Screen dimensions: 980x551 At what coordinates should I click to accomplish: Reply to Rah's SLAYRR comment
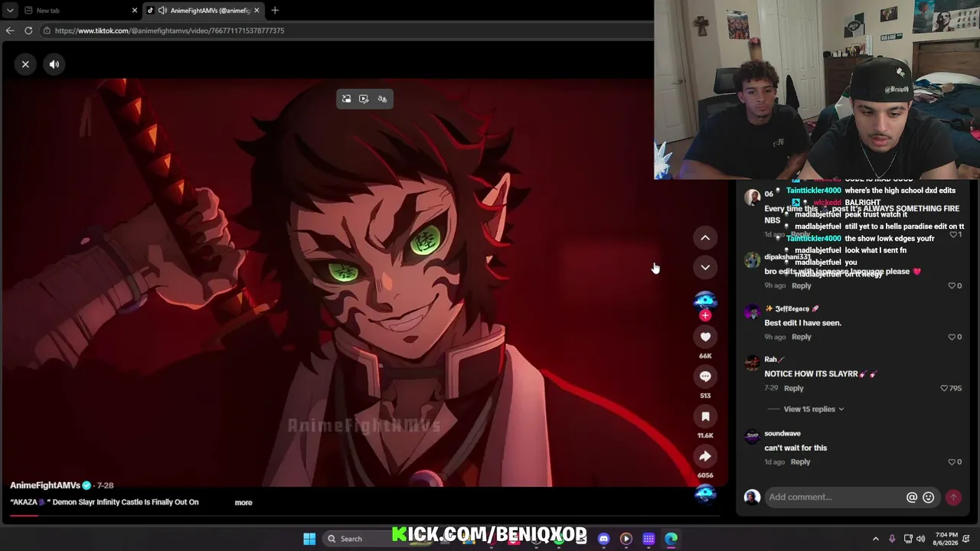pyautogui.click(x=793, y=388)
